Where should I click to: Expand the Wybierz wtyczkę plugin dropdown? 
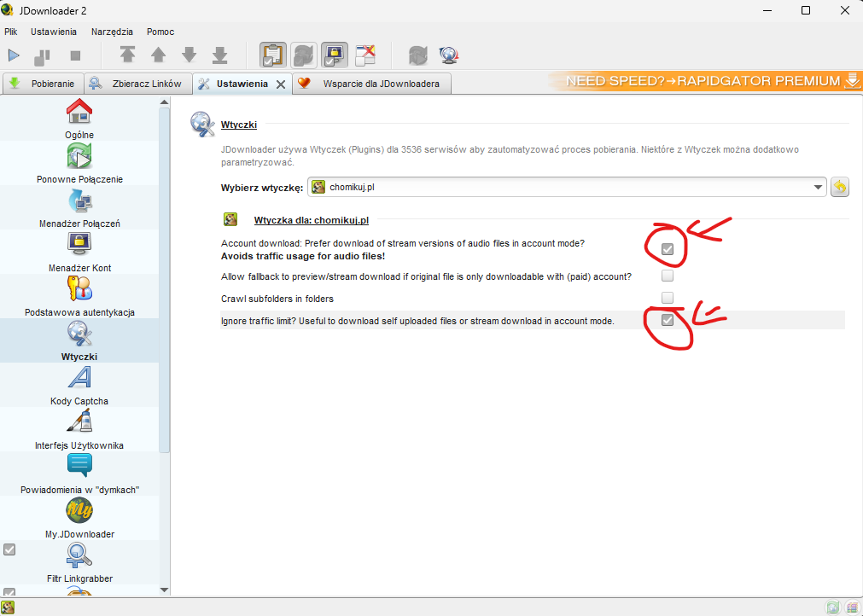tap(567, 187)
